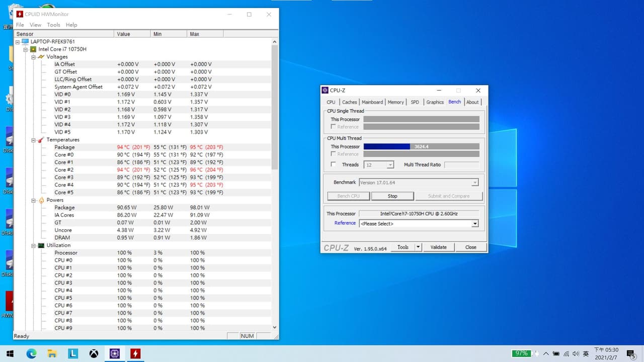Image resolution: width=644 pixels, height=362 pixels.
Task: Open the Help menu in HWMonitor
Action: (71, 25)
